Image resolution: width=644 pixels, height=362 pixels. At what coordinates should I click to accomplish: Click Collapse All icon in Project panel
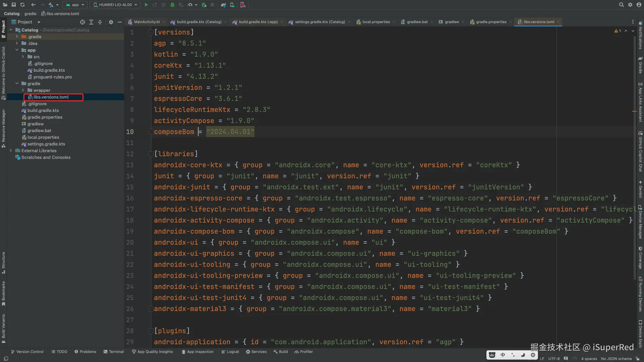tap(100, 22)
